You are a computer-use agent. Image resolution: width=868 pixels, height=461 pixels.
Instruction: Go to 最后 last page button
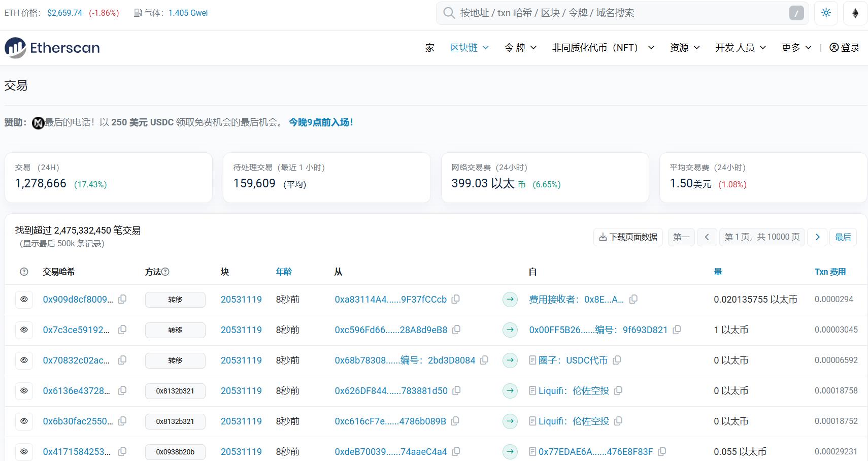(843, 237)
